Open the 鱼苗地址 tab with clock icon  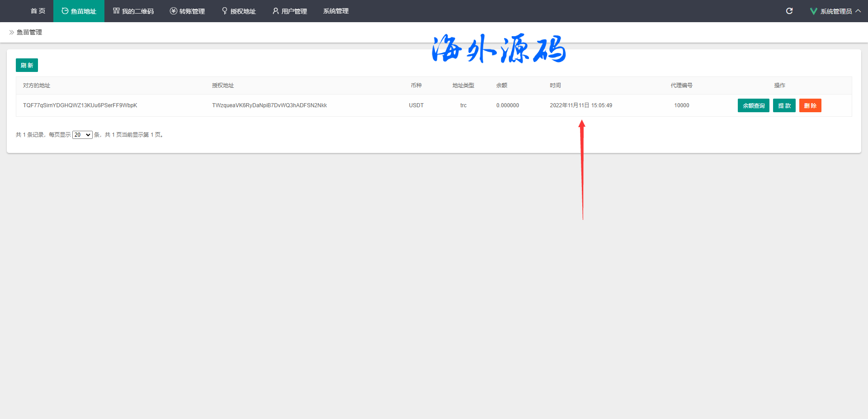click(x=79, y=11)
